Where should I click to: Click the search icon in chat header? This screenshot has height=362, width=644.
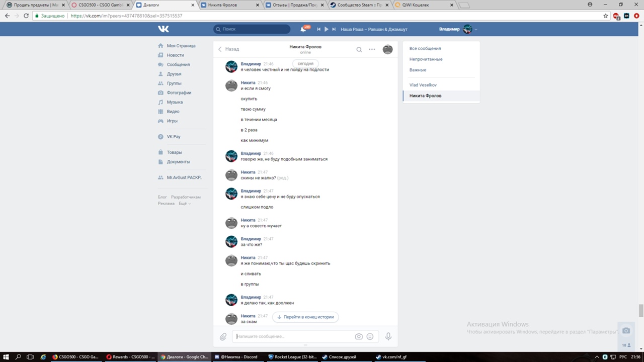(359, 49)
